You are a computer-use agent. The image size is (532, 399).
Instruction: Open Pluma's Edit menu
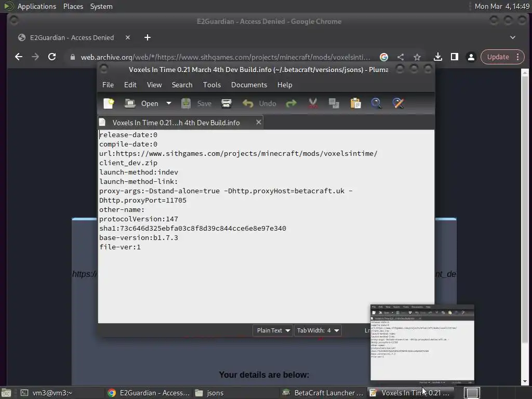[x=130, y=85]
